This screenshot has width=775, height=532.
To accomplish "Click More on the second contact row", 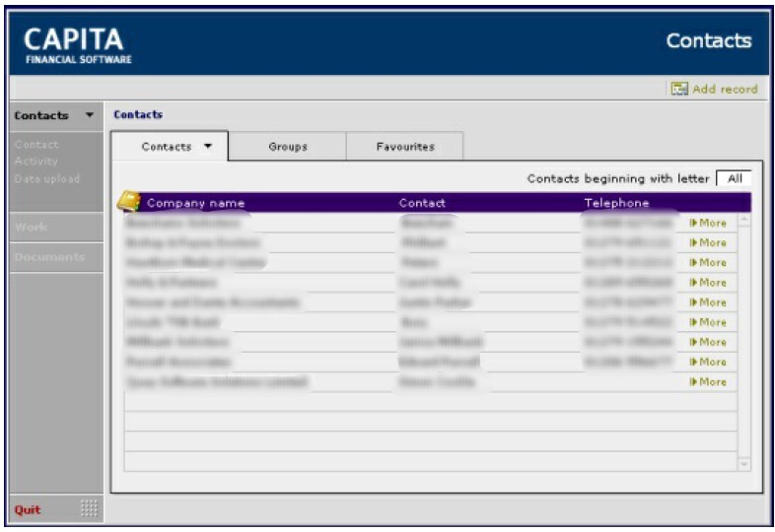I will [x=708, y=242].
